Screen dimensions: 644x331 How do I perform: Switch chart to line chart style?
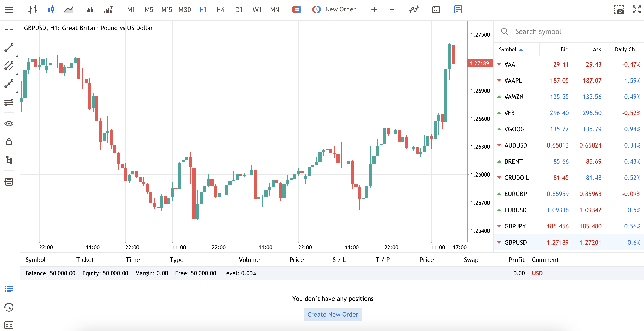click(69, 9)
